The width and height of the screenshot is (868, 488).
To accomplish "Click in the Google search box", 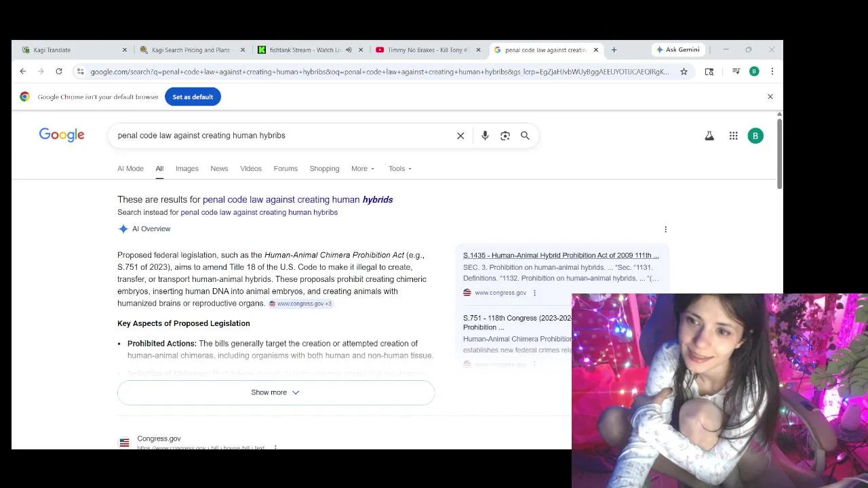I will pos(283,136).
